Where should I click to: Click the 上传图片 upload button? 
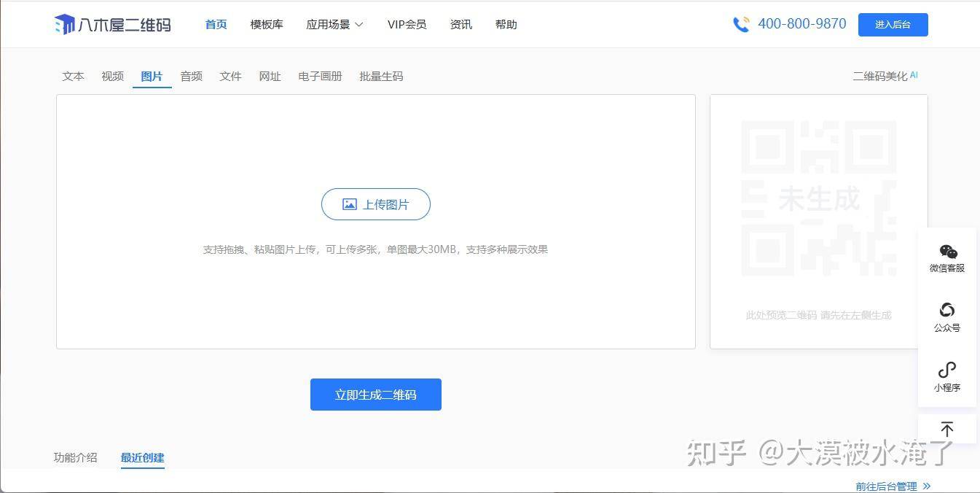[376, 204]
